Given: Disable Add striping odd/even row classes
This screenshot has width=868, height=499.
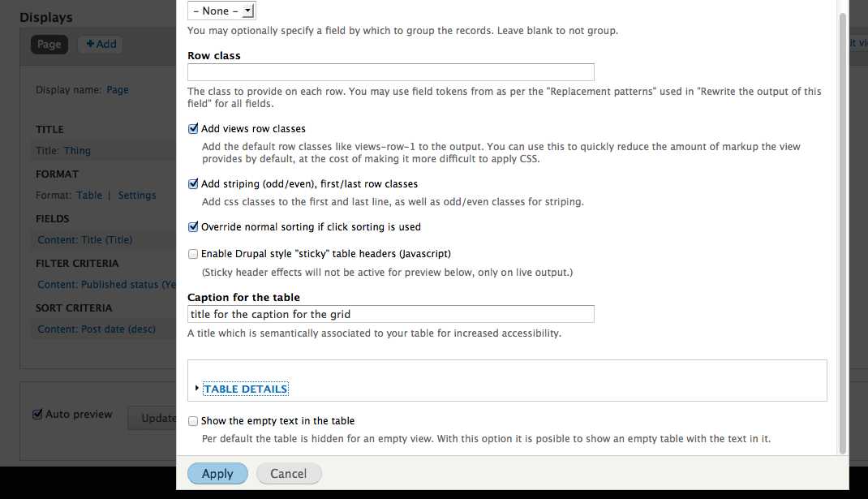Looking at the screenshot, I should 193,183.
